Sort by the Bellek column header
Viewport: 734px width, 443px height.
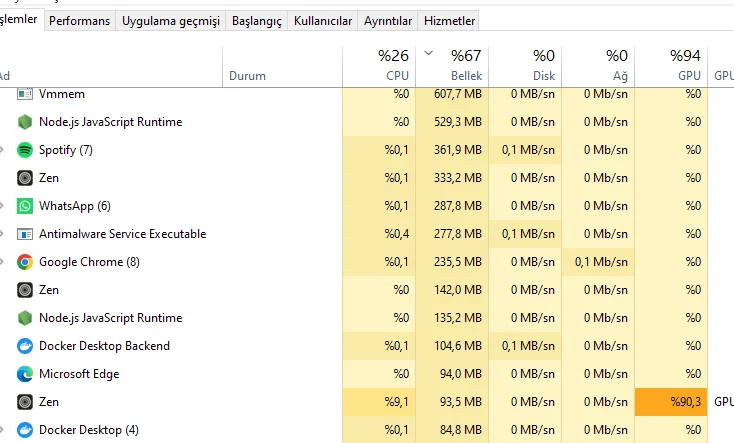452,66
